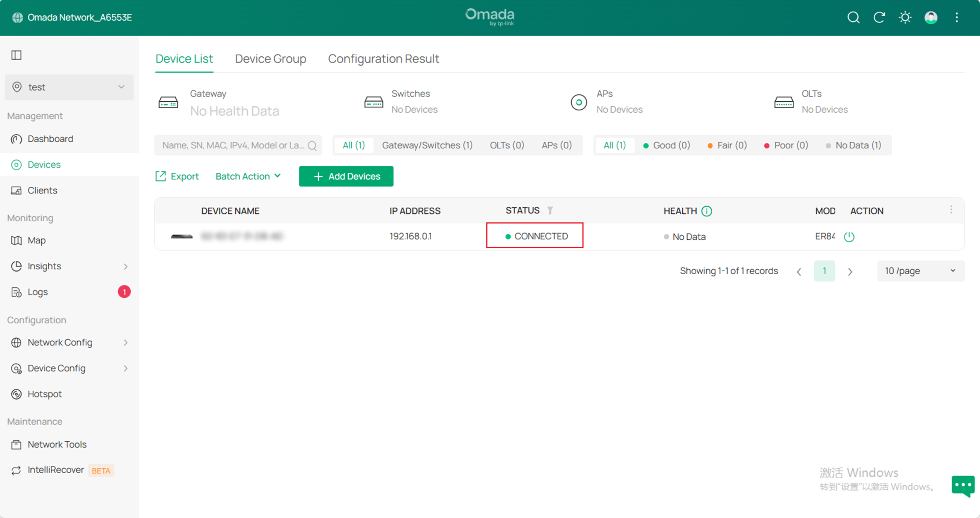
Task: Focus the device search input field
Action: [x=233, y=145]
